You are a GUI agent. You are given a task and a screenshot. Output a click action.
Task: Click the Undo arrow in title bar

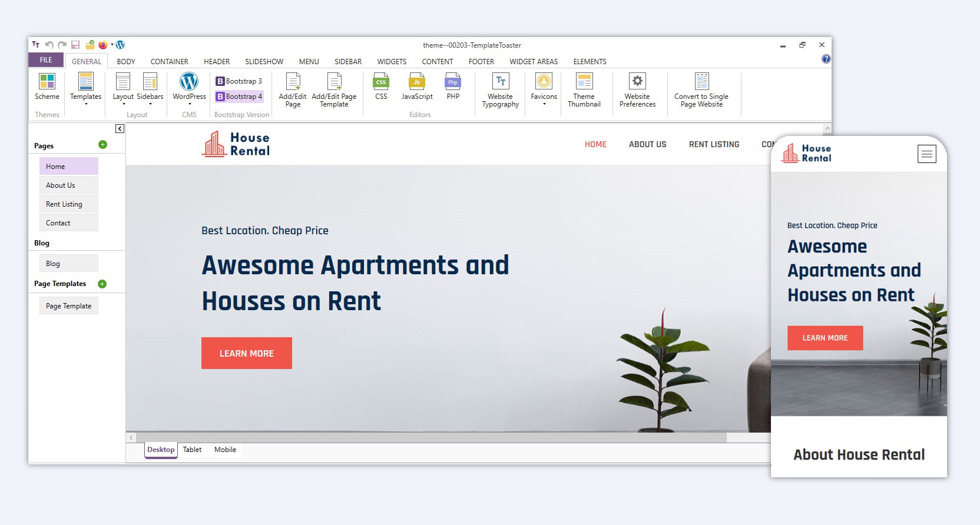[49, 45]
